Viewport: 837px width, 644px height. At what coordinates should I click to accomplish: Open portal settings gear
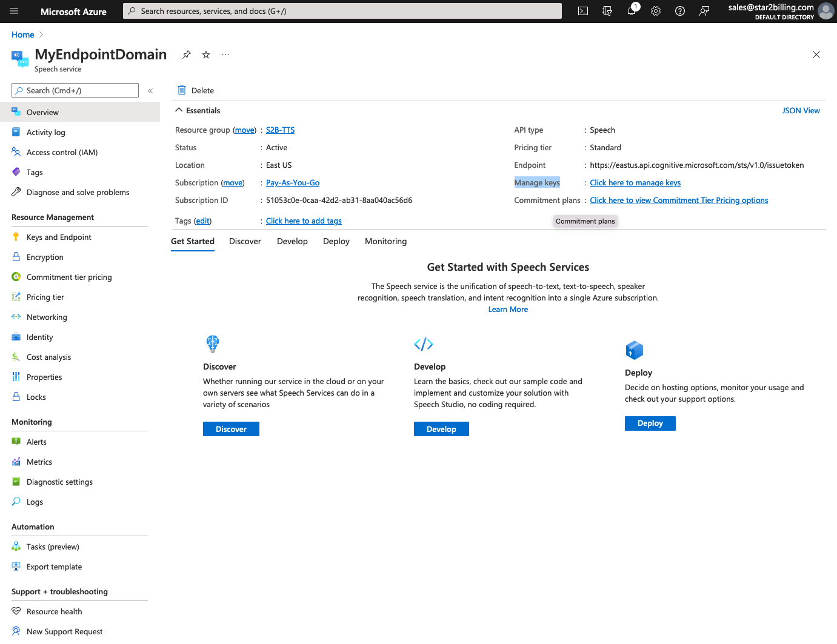[x=656, y=11]
